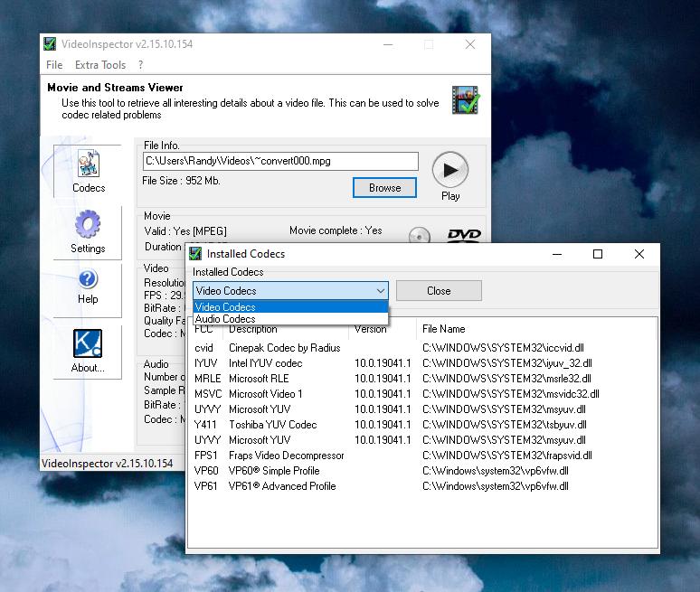Select the VP61 Advanced Profile row
This screenshot has width=700, height=592.
coord(422,486)
